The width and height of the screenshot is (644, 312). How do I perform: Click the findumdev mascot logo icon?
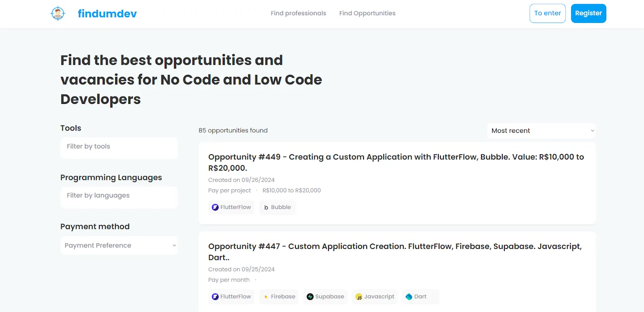(x=58, y=13)
